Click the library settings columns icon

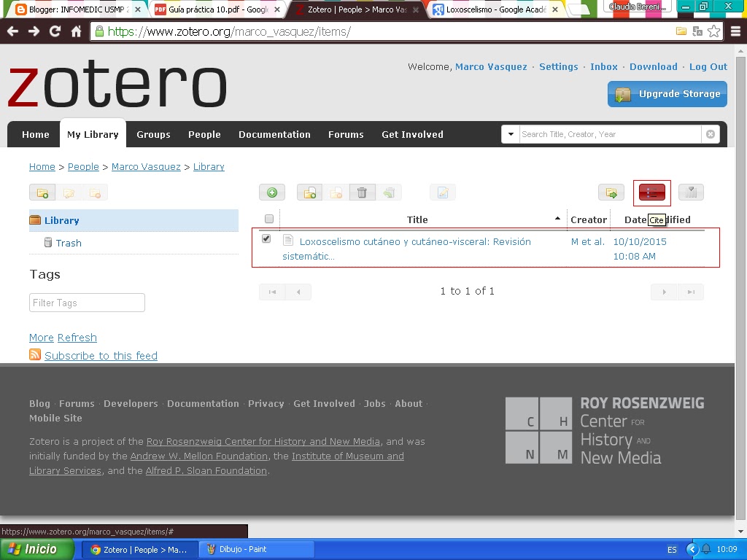coord(691,192)
